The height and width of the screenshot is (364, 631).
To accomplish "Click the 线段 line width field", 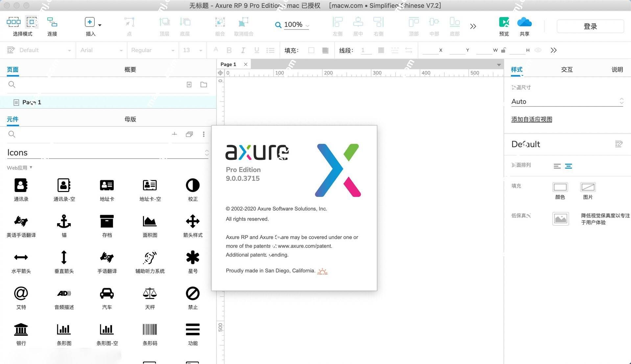I will (x=366, y=50).
